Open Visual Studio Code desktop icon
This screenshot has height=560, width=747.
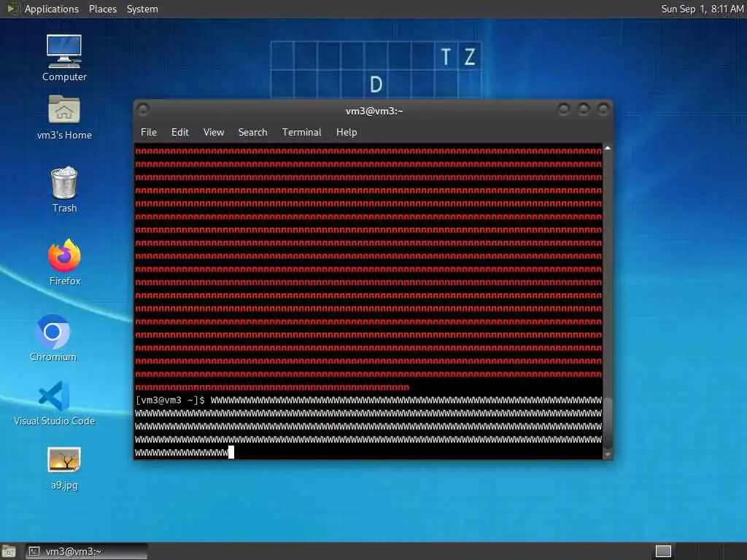[x=54, y=402]
